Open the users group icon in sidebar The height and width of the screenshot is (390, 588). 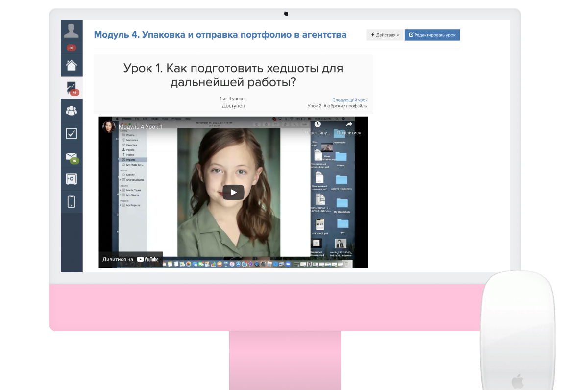click(x=72, y=110)
